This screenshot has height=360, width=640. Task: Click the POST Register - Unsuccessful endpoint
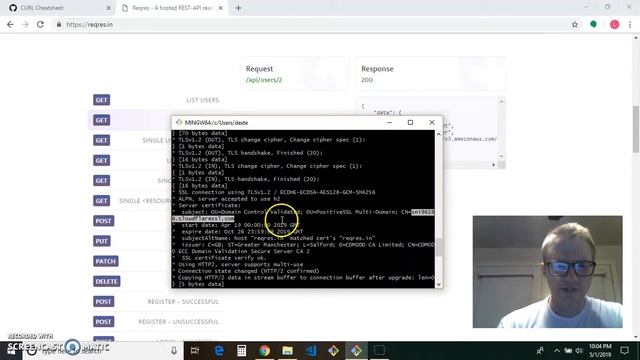point(156,322)
